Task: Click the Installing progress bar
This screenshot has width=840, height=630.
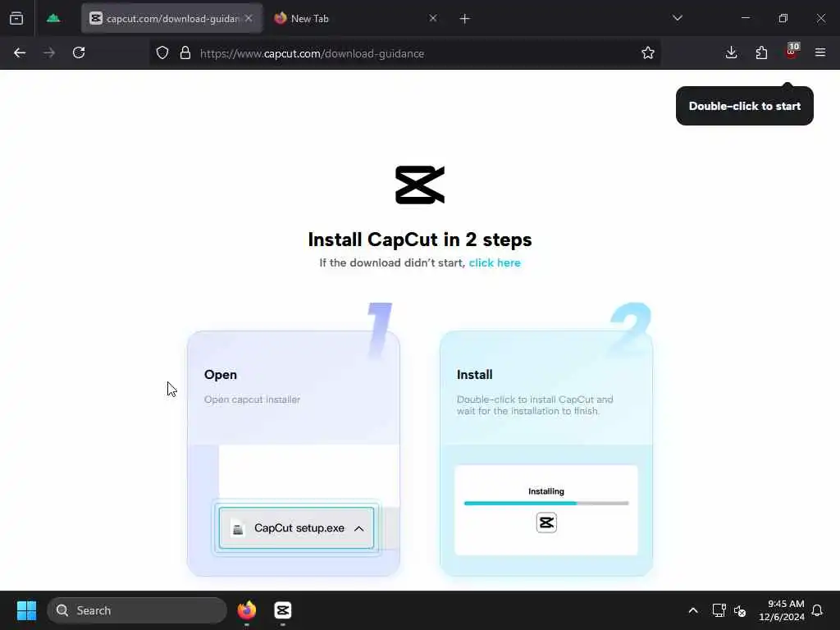Action: tap(546, 504)
